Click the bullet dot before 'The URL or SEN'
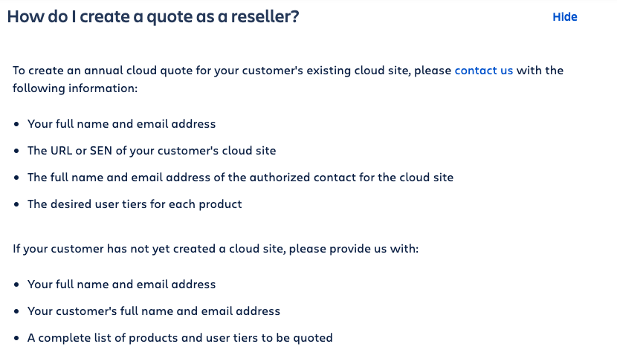Screen dimensions: 617x364 16,151
